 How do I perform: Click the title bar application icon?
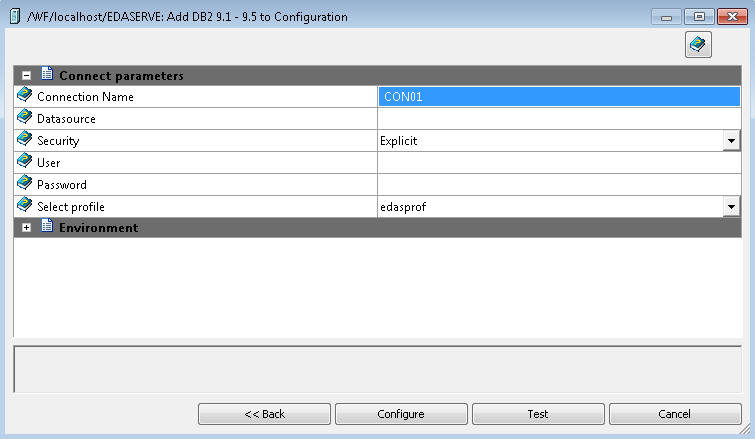pyautogui.click(x=15, y=16)
